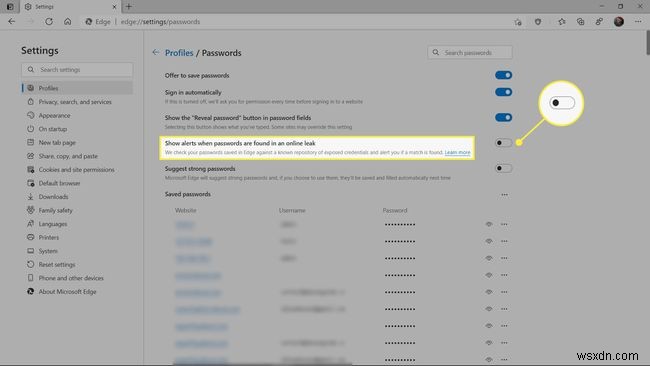650x366 pixels.
Task: Select Profiles in settings sidebar
Action: (x=77, y=88)
